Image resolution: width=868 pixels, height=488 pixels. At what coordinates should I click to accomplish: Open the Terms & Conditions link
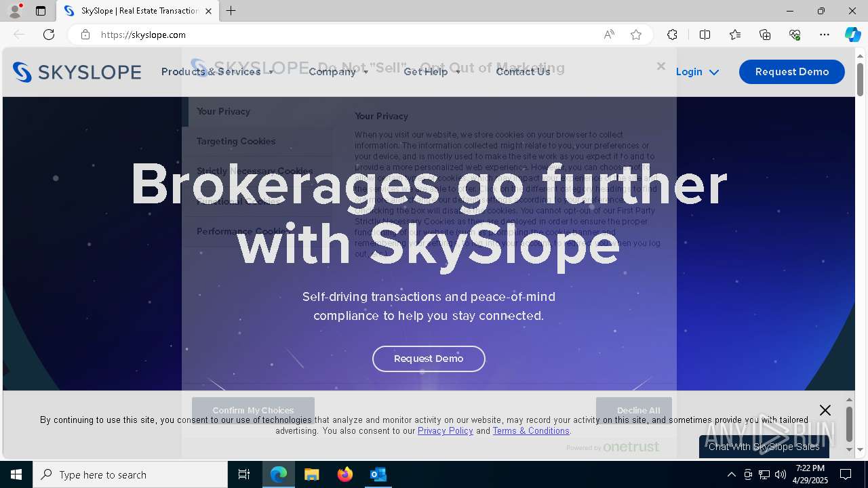tap(531, 431)
